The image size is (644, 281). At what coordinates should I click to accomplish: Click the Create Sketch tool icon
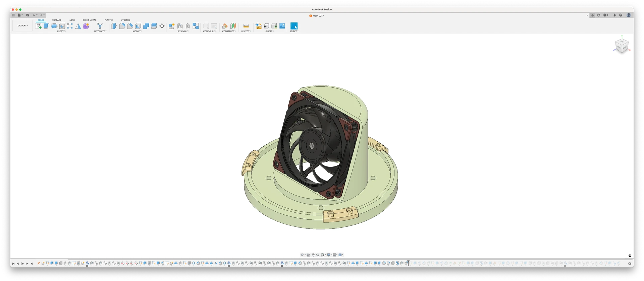39,26
